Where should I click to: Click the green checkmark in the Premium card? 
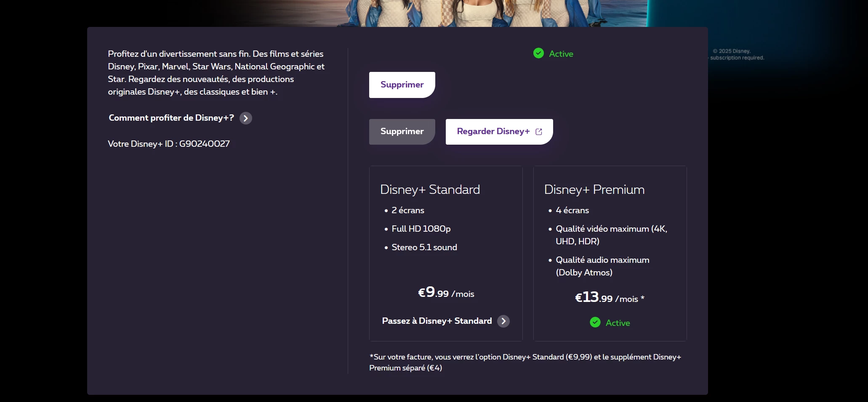click(595, 323)
